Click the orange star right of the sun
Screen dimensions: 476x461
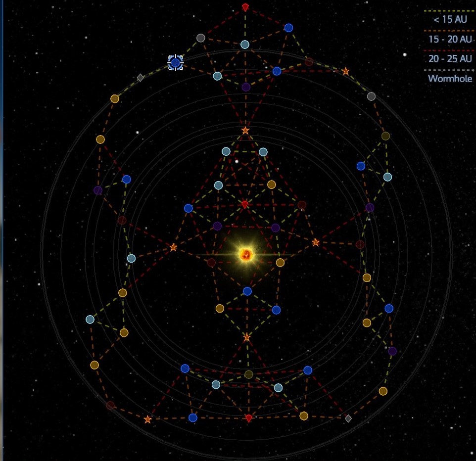316,242
